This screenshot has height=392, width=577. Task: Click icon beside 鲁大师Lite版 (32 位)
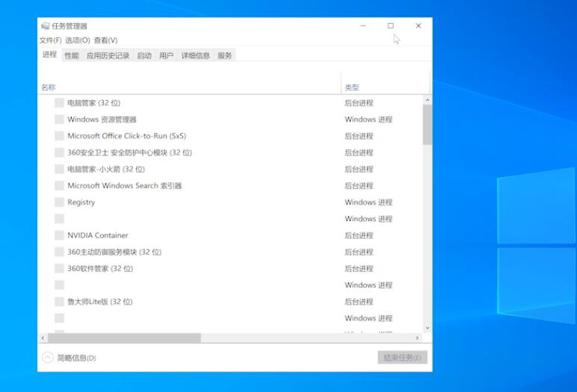coord(59,301)
